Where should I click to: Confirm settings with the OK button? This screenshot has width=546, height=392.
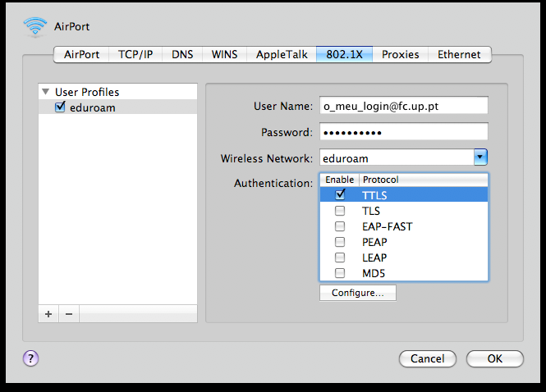click(495, 358)
